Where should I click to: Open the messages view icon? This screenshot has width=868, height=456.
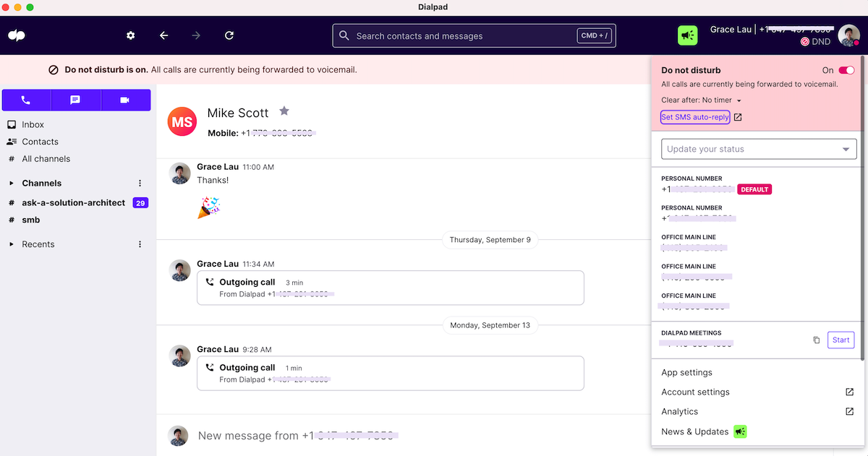click(x=77, y=100)
